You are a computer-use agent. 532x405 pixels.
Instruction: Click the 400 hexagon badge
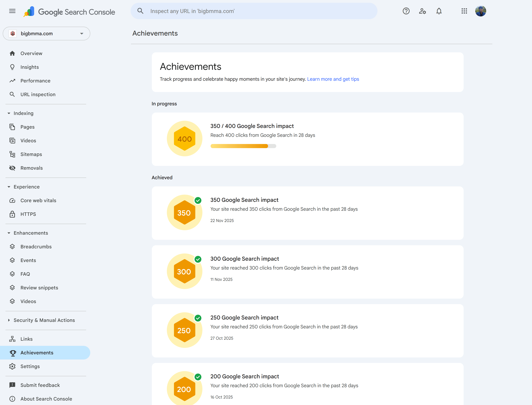185,139
